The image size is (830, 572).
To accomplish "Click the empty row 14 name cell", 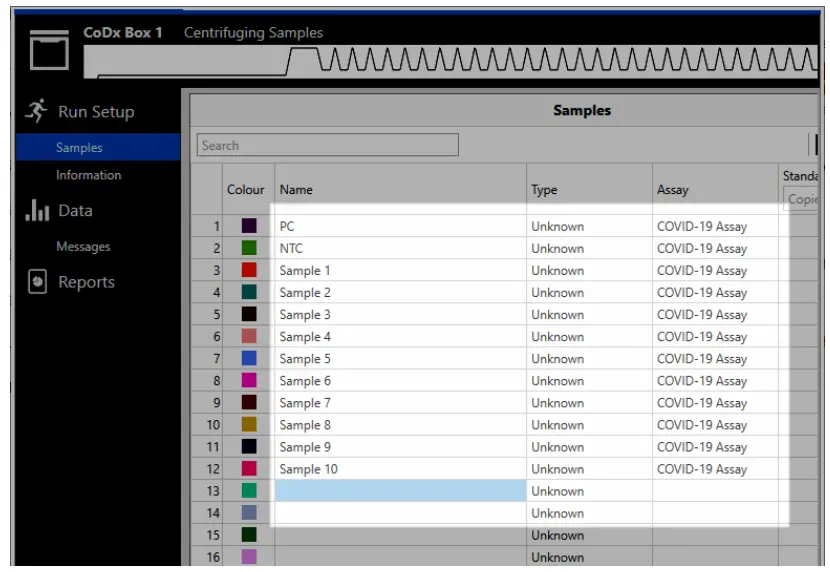I will 400,512.
